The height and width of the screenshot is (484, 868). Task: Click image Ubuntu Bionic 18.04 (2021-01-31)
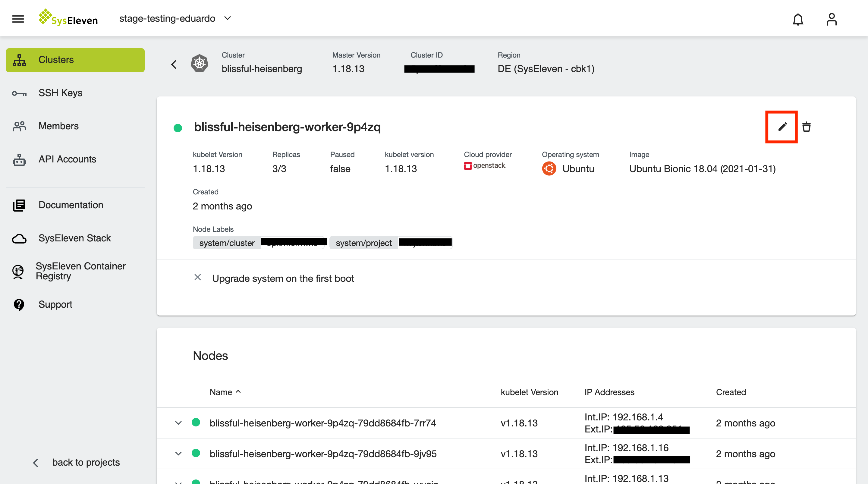point(702,168)
